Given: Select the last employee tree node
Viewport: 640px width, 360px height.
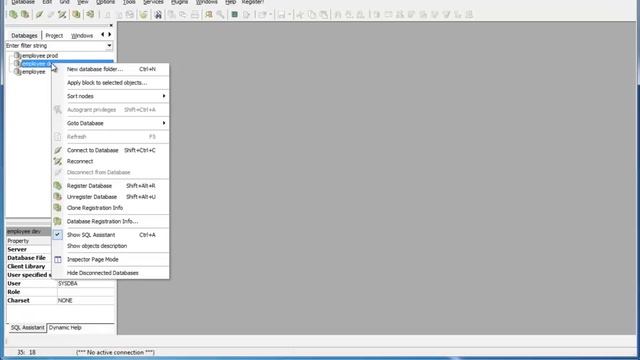Looking at the screenshot, I should pos(34,72).
